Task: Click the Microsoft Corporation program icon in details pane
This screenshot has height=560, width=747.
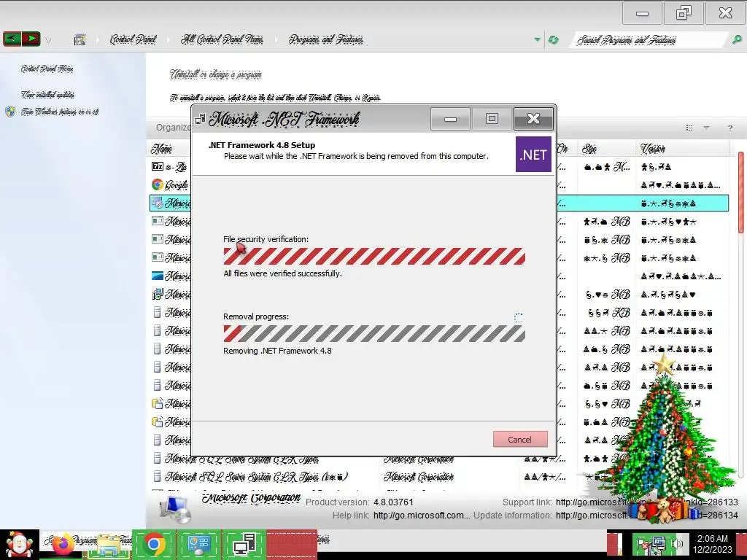Action: pos(175,508)
